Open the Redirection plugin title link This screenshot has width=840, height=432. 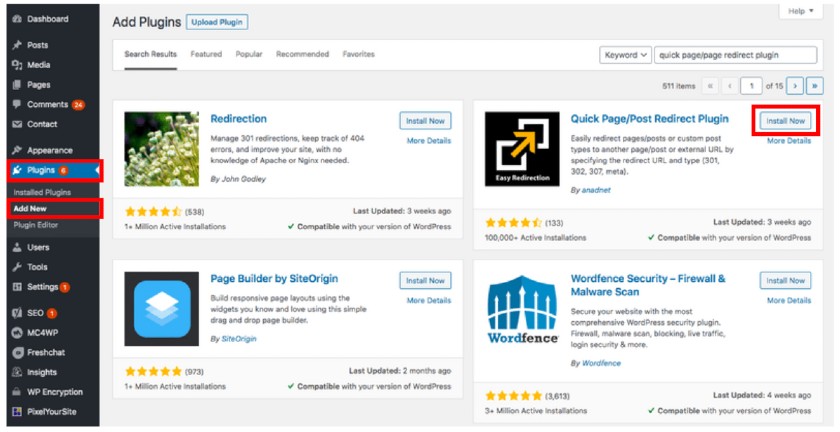pos(238,119)
